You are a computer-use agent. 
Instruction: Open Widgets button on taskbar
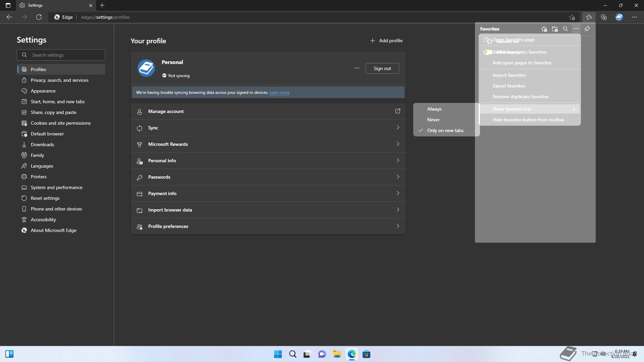tap(9, 354)
